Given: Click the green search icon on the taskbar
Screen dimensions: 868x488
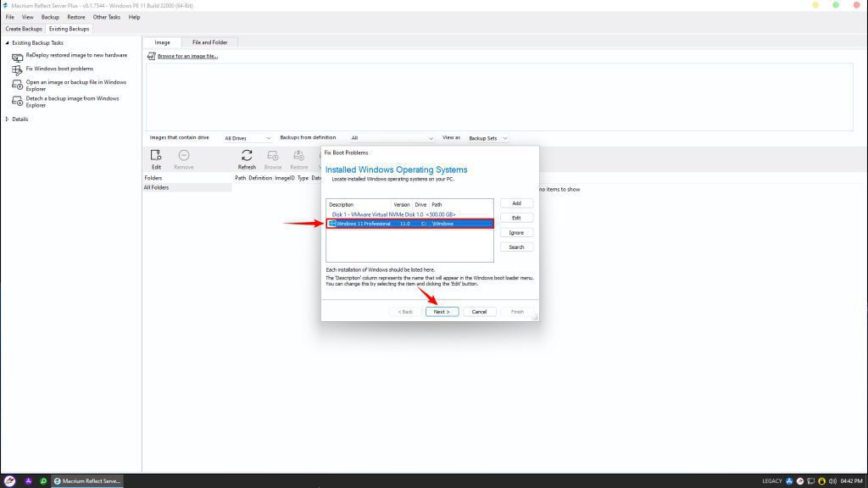Looking at the screenshot, I should click(43, 481).
